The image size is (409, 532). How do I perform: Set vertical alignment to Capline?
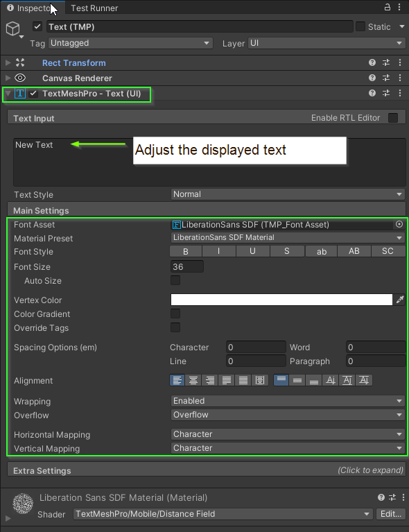click(364, 380)
